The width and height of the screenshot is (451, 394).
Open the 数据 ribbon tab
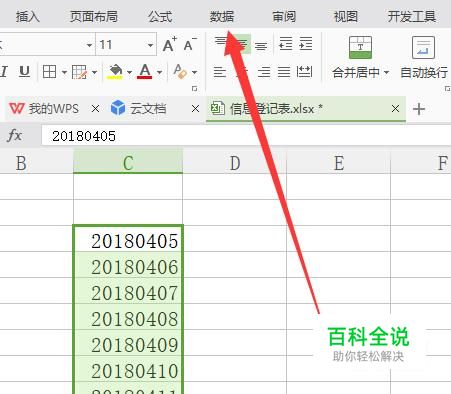click(x=222, y=16)
